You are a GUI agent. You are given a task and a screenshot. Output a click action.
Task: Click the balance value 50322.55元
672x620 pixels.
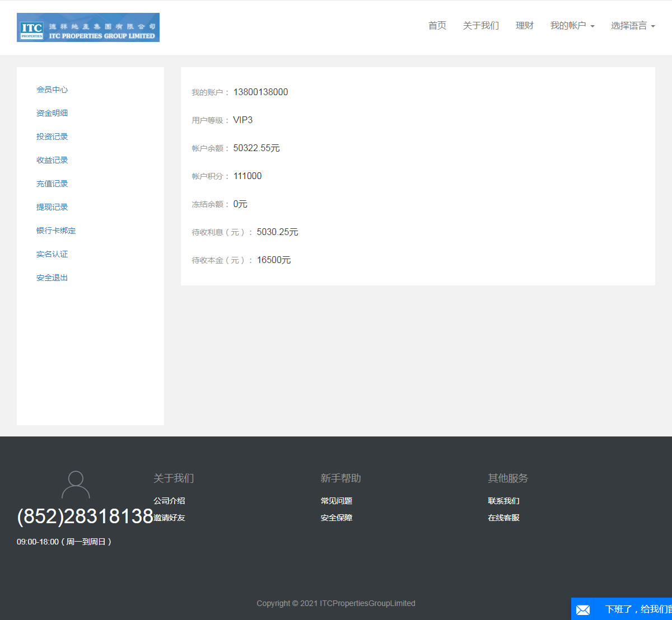pos(256,148)
